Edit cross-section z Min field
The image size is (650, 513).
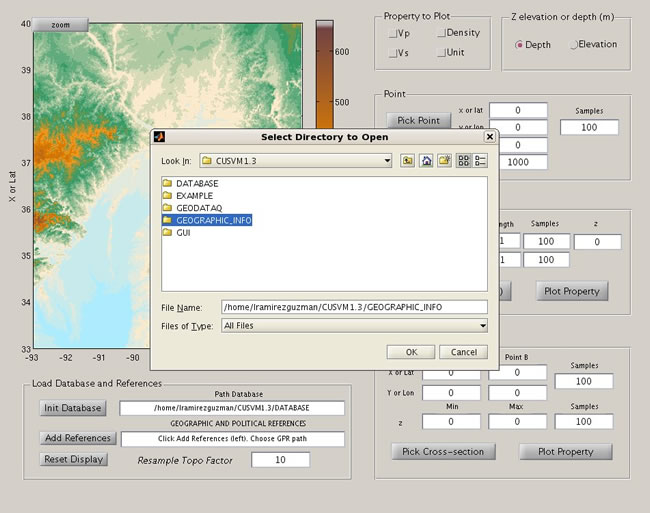coord(451,421)
